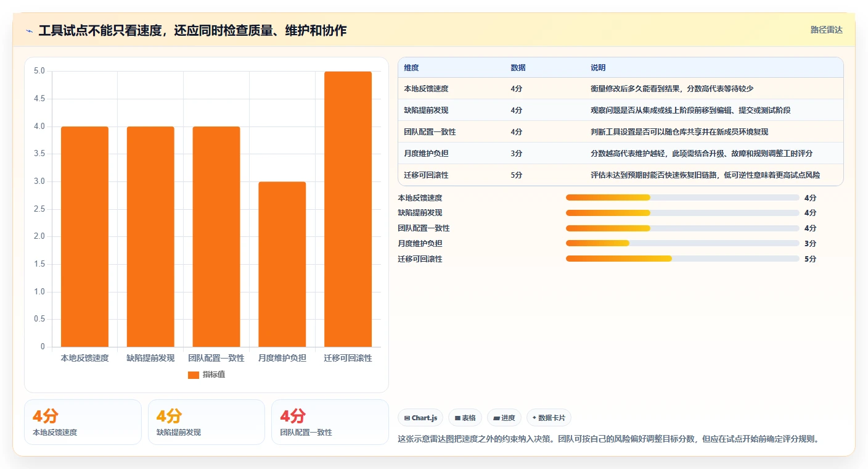Click the 进度 chip
The image size is (868, 469).
504,418
